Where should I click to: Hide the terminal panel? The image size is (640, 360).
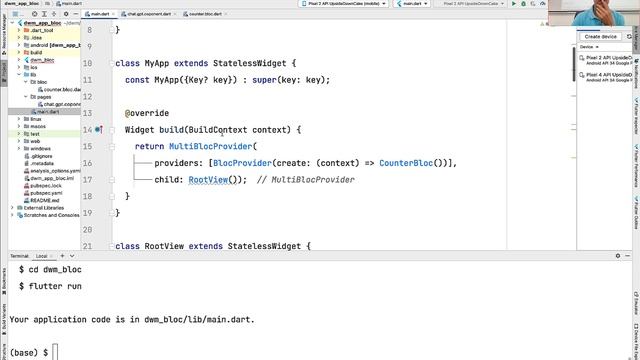tap(627, 256)
